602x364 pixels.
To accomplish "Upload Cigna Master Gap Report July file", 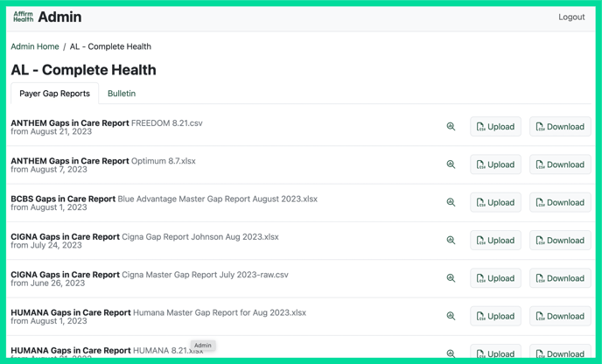I will tap(495, 278).
